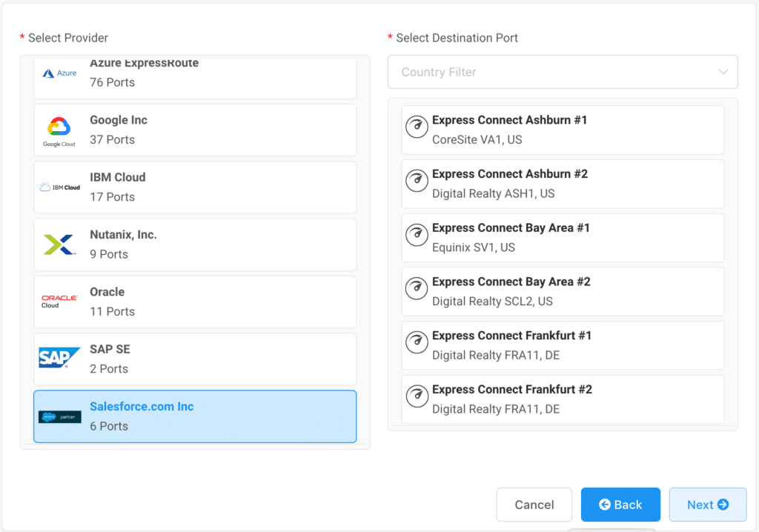759x532 pixels.
Task: Select Express Connect Ashburn #2 port
Action: point(563,183)
